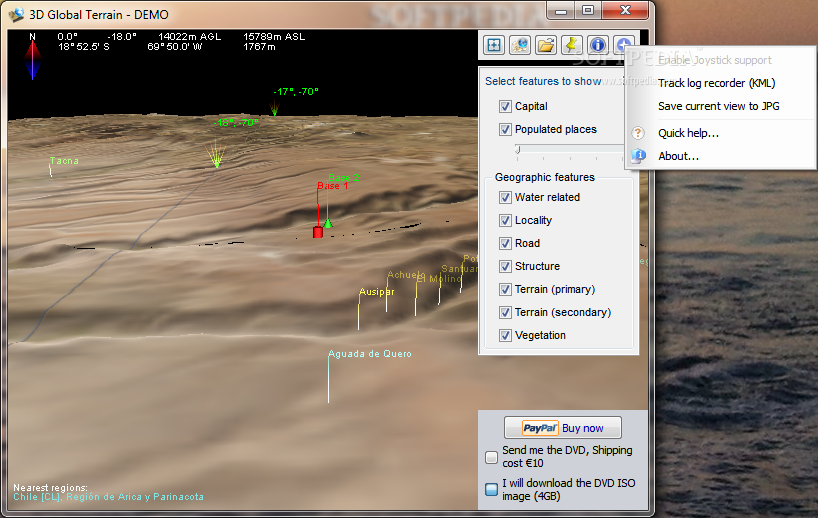Click the 14022m AGL altitude readout
The image size is (818, 518).
coord(189,37)
